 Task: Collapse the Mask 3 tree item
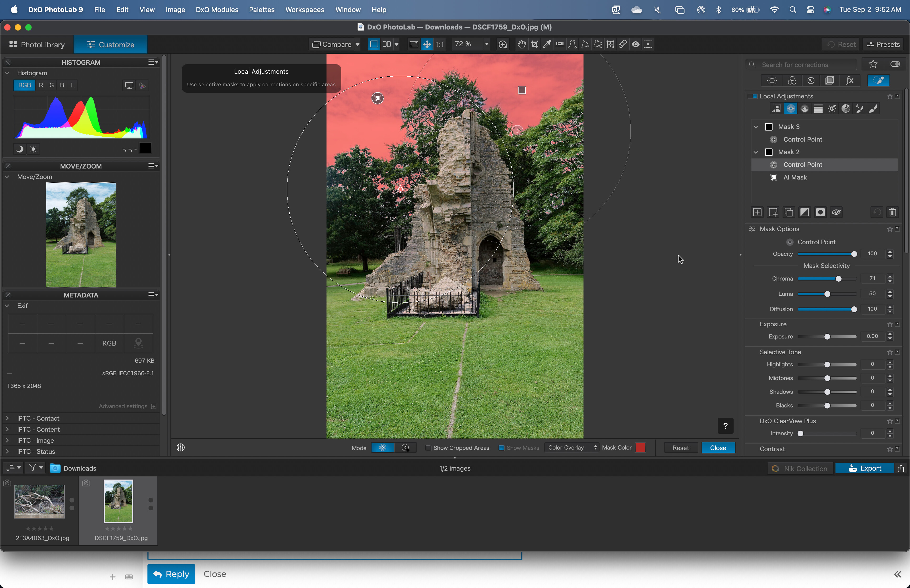(x=756, y=127)
